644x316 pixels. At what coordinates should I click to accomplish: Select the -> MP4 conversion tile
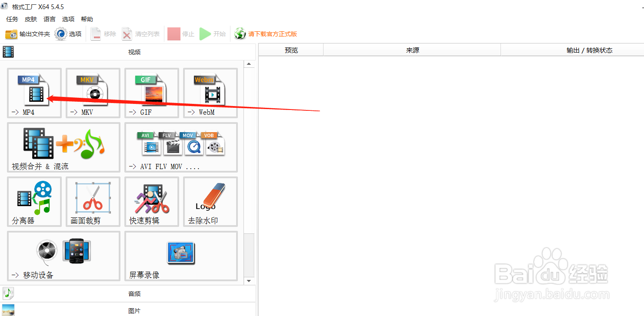coord(34,93)
